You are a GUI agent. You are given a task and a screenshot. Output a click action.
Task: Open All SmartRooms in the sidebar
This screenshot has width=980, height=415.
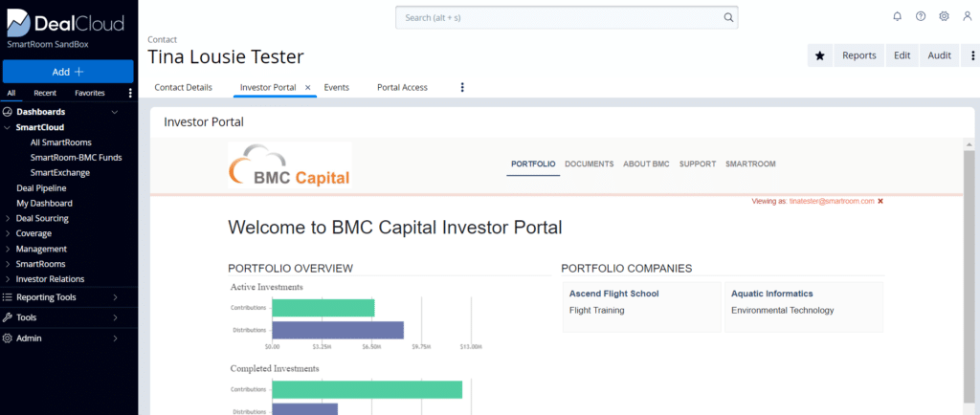(60, 142)
